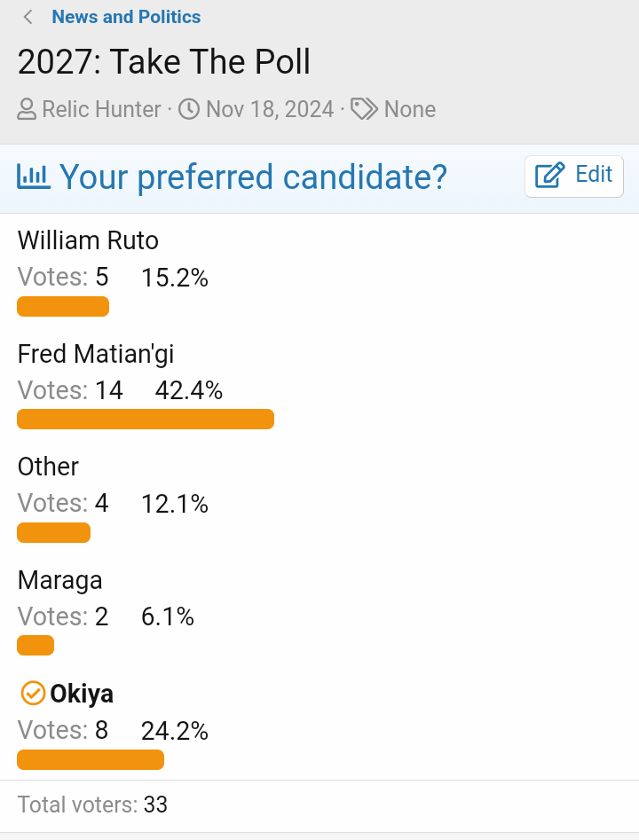Screen dimensions: 639x840
Task: Open Relic Hunter's profile
Action: (x=101, y=109)
